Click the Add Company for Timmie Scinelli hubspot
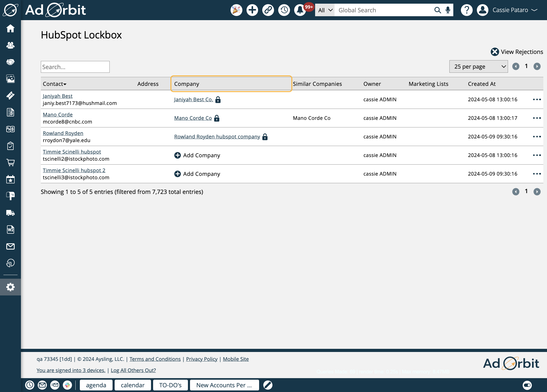Screen dimensions: 547x392 click(x=197, y=155)
